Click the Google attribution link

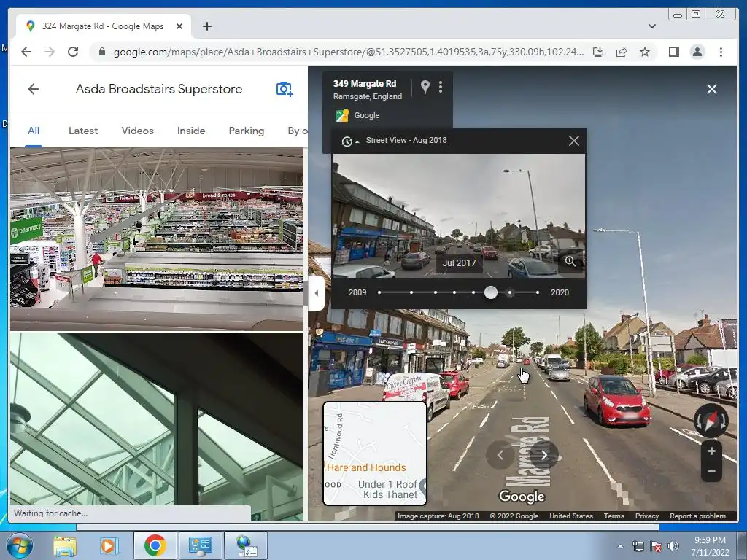[x=366, y=115]
